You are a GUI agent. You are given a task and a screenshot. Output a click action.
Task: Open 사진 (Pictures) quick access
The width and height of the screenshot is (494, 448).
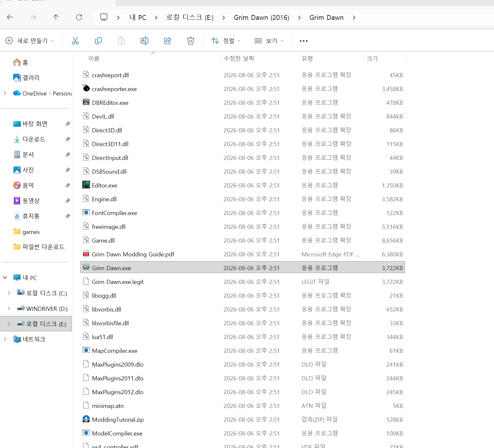point(23,170)
